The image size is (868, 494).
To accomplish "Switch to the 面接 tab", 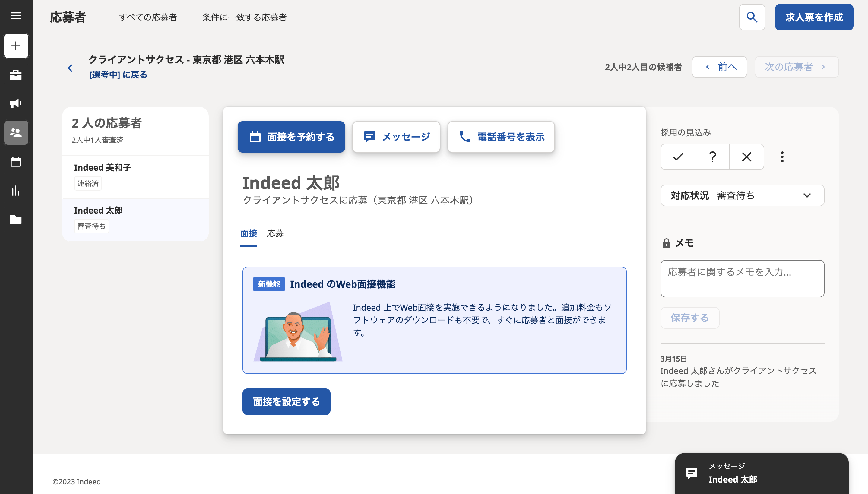I will click(248, 234).
